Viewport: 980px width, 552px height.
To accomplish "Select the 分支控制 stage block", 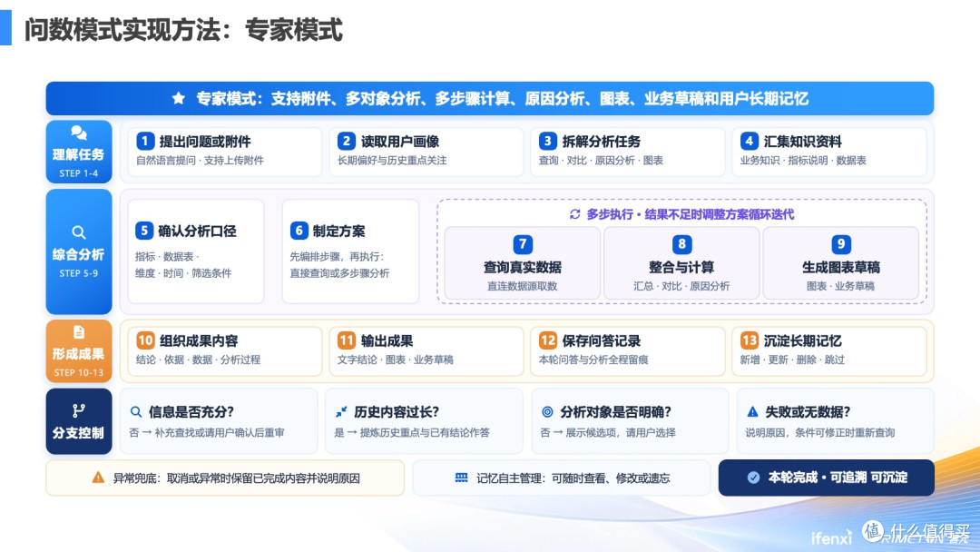I will click(79, 421).
